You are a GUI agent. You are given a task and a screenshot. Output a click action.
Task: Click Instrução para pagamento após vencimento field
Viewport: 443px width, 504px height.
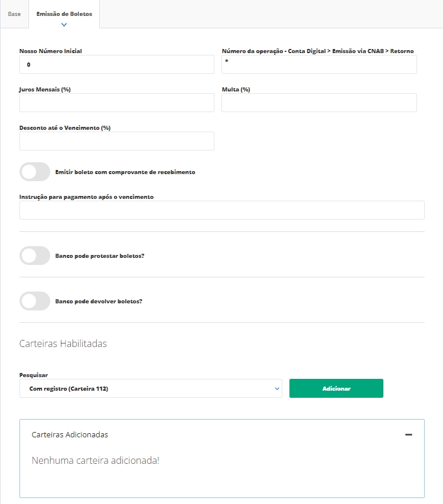click(x=221, y=210)
